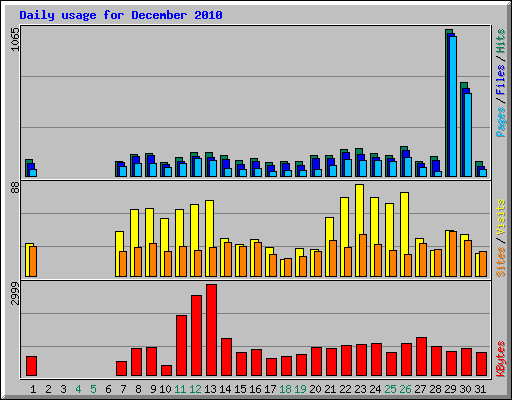Click green weekend day label 19
The height and width of the screenshot is (400, 512).
300,389
